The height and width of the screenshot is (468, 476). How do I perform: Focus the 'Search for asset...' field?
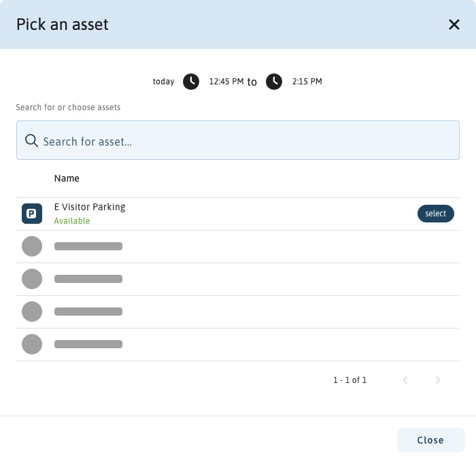(x=245, y=141)
